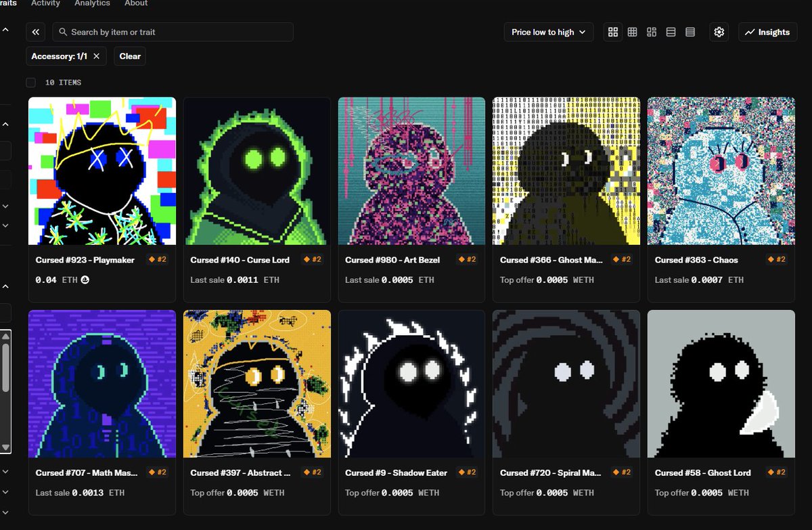The height and width of the screenshot is (530, 812).
Task: Click rarity badge on Cursed #363 Chaos
Action: (778, 259)
